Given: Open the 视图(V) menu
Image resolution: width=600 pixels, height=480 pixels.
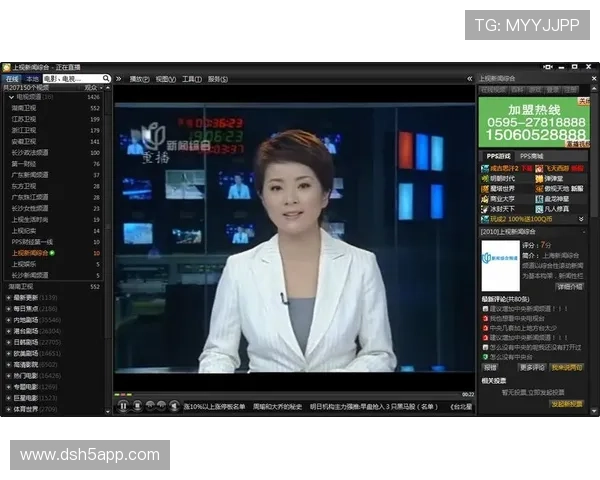Looking at the screenshot, I should coord(165,79).
